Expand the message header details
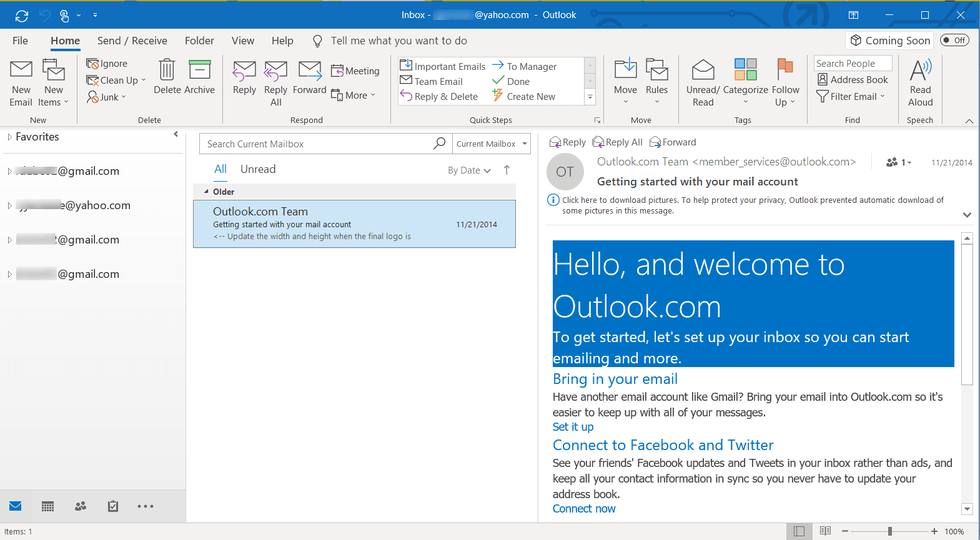Viewport: 980px width, 540px height. tap(967, 215)
